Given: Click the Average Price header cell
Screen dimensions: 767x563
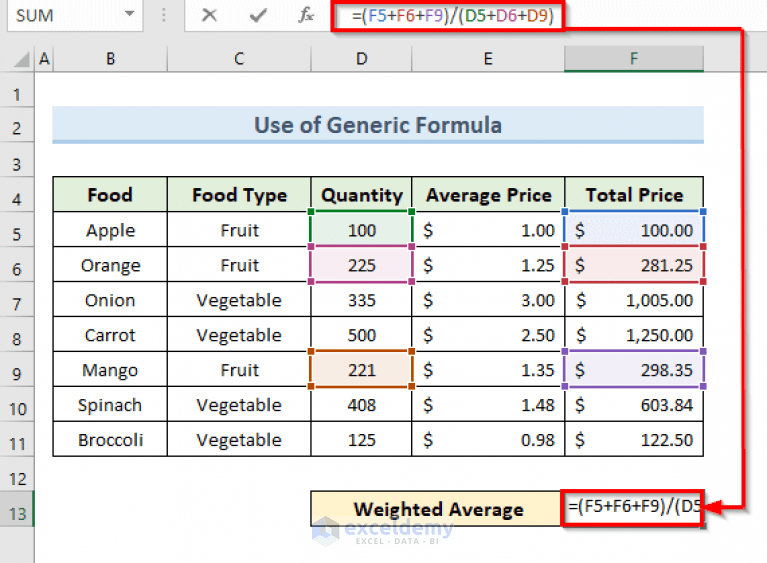Looking at the screenshot, I should pyautogui.click(x=488, y=195).
